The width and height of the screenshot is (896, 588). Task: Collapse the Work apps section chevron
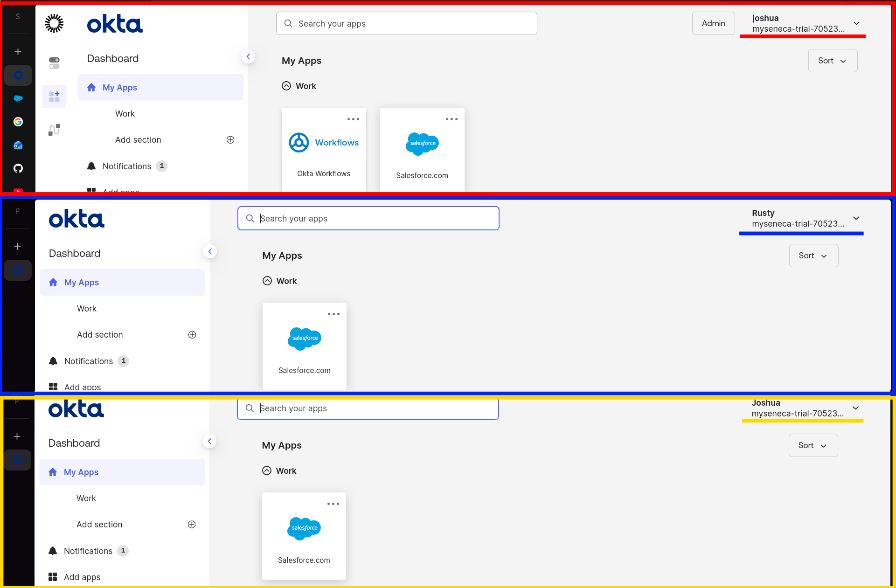coord(286,86)
